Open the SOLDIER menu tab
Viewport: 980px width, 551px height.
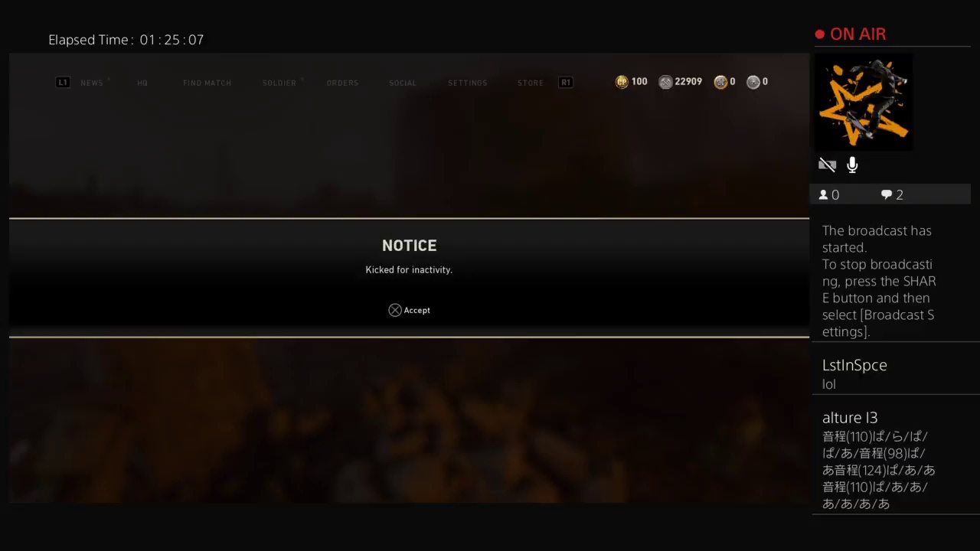click(279, 83)
